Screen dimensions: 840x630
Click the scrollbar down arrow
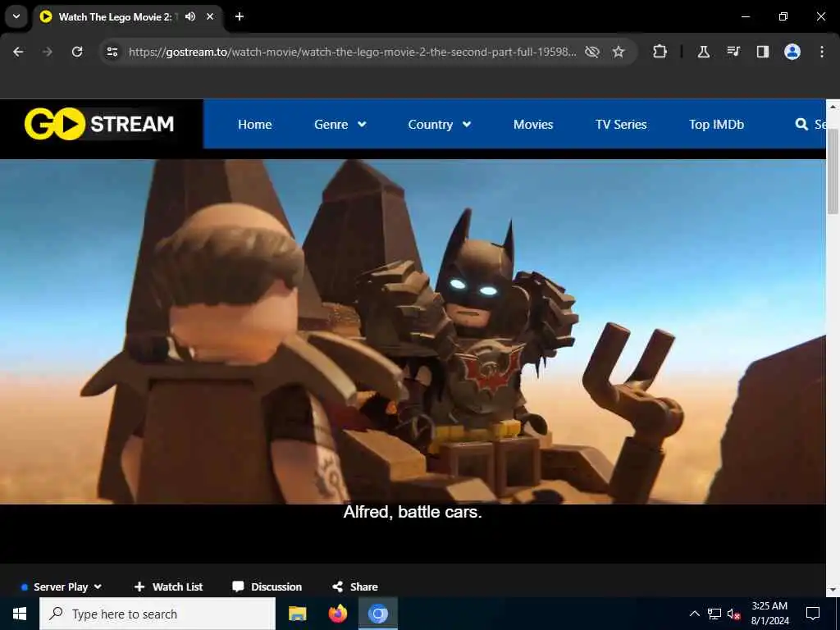pyautogui.click(x=833, y=589)
